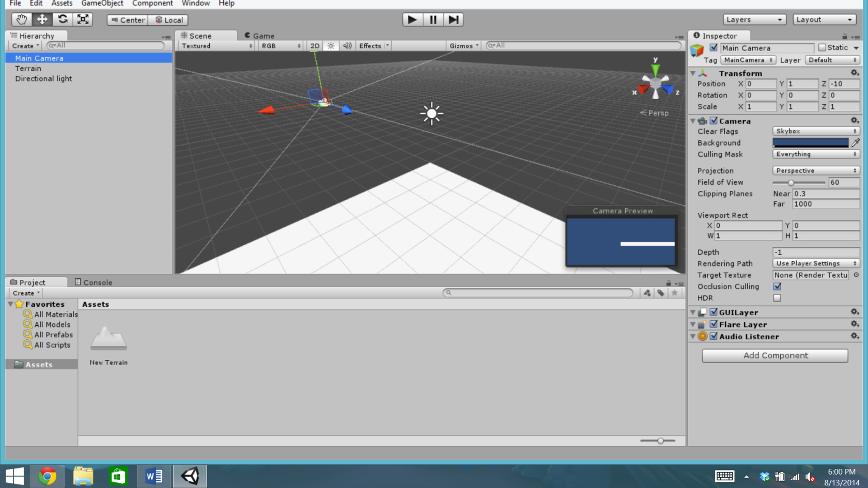The height and width of the screenshot is (488, 868).
Task: Open the Window menu
Action: (x=195, y=4)
